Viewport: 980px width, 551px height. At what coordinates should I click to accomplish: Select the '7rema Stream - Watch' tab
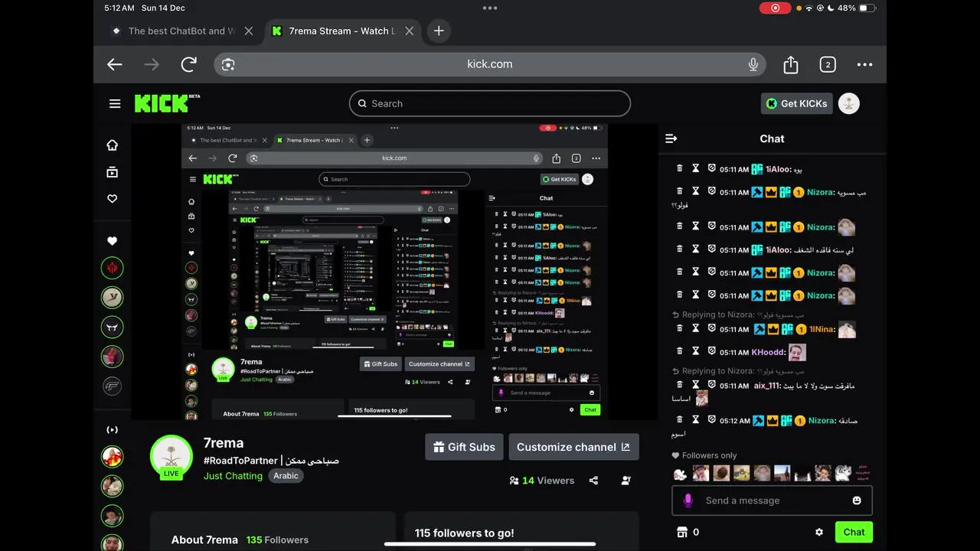[x=342, y=31]
